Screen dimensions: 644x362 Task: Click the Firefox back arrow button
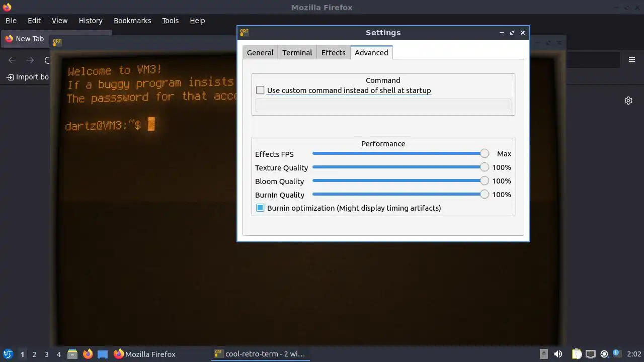[x=12, y=60]
